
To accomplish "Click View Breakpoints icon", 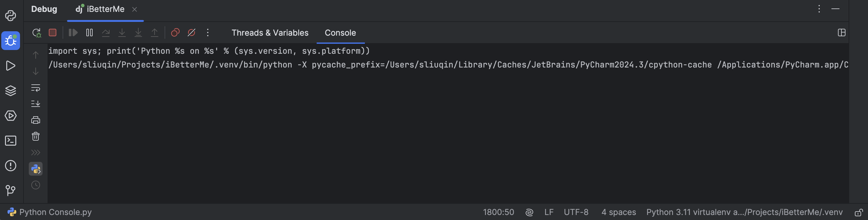I will (175, 32).
